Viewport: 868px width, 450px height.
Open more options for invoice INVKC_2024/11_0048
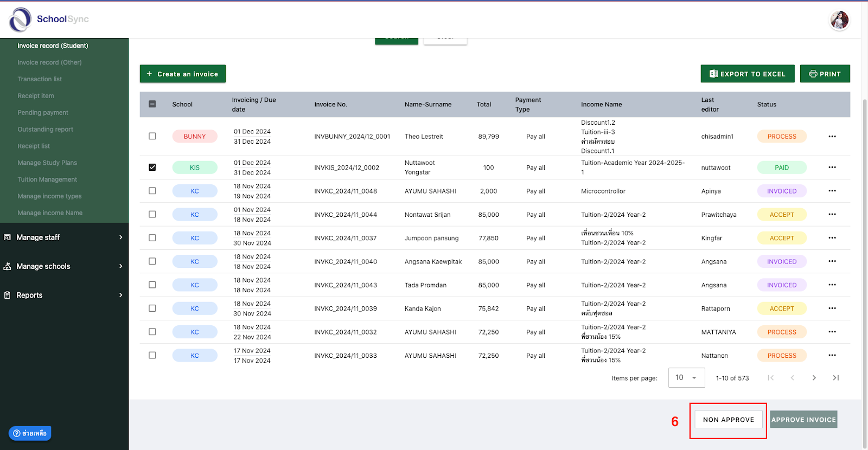click(x=832, y=191)
